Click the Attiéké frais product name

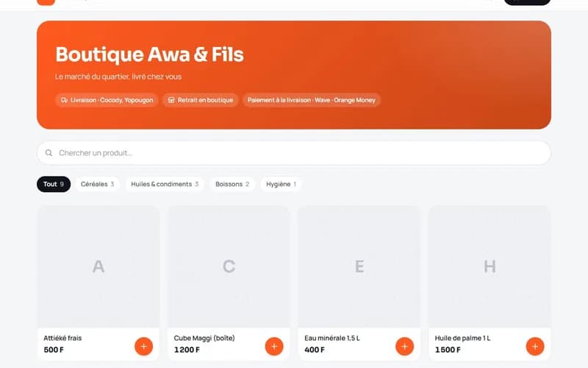(x=62, y=338)
